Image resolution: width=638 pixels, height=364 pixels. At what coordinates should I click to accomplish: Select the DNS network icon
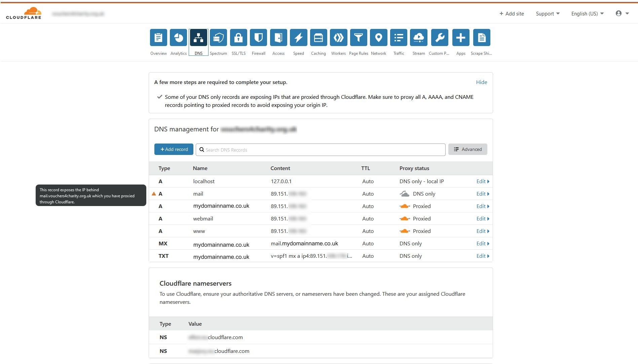click(198, 37)
